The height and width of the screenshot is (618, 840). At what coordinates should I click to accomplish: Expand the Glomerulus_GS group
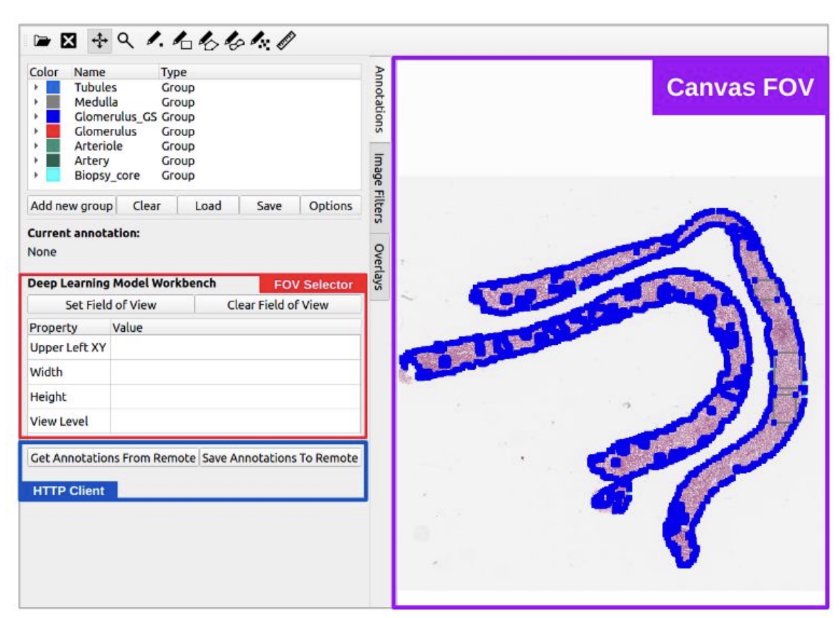coord(35,117)
